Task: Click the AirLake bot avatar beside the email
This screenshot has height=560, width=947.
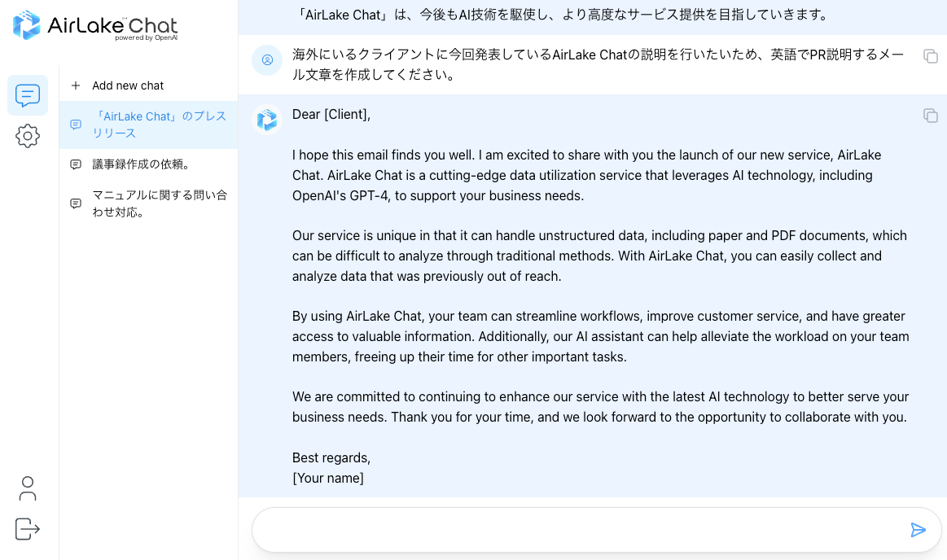Action: [267, 120]
